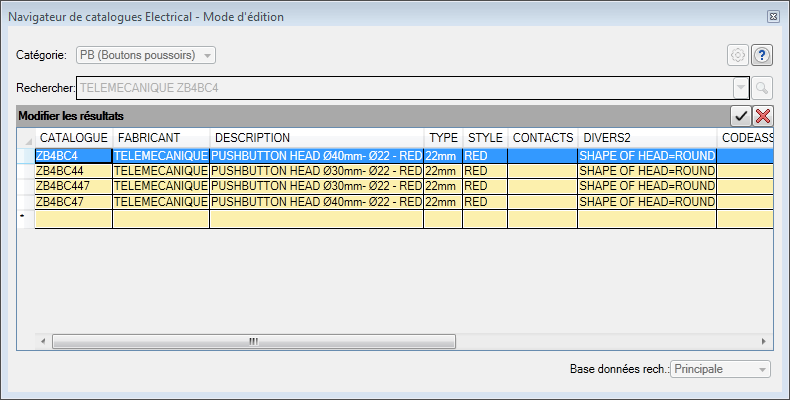Open help via the question mark icon

(x=762, y=55)
